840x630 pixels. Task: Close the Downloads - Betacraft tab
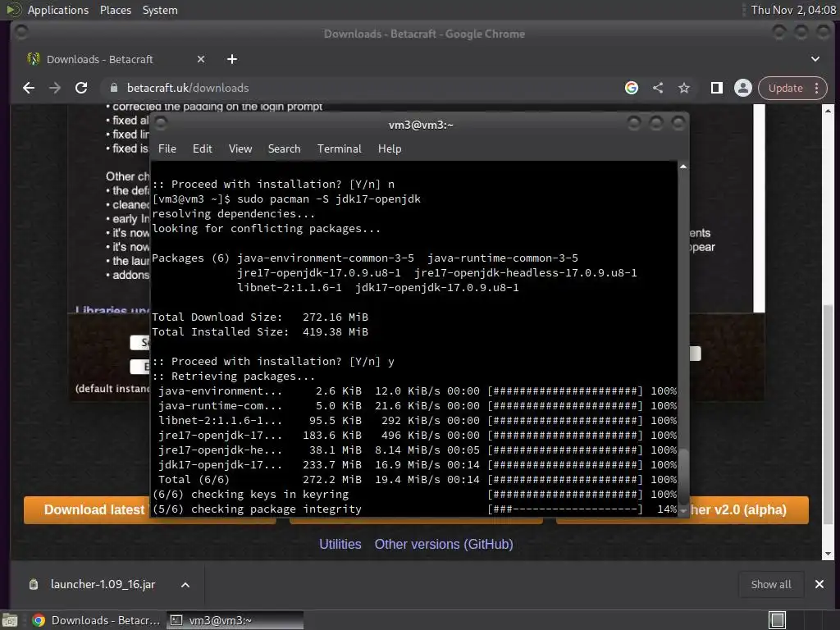click(x=201, y=59)
